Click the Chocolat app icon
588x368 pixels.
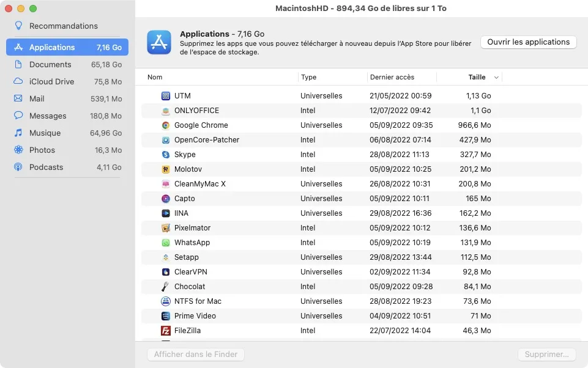click(165, 286)
